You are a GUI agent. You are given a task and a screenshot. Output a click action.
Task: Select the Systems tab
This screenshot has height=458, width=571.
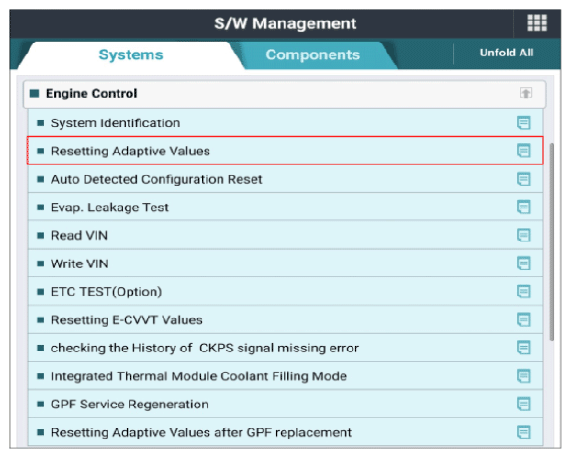[x=131, y=55]
